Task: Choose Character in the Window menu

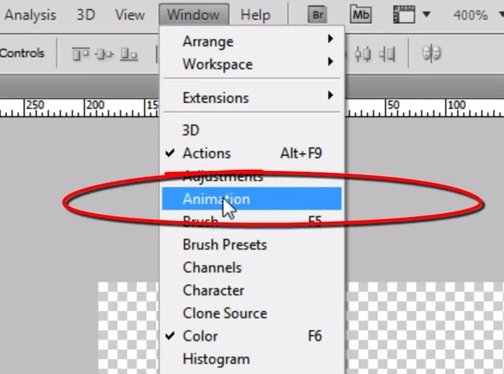Action: [252, 290]
